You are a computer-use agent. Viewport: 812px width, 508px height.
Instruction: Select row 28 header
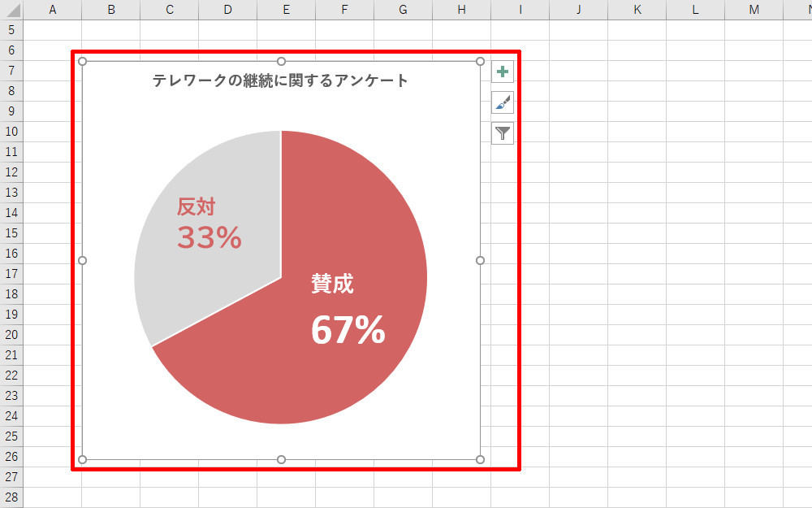(11, 497)
